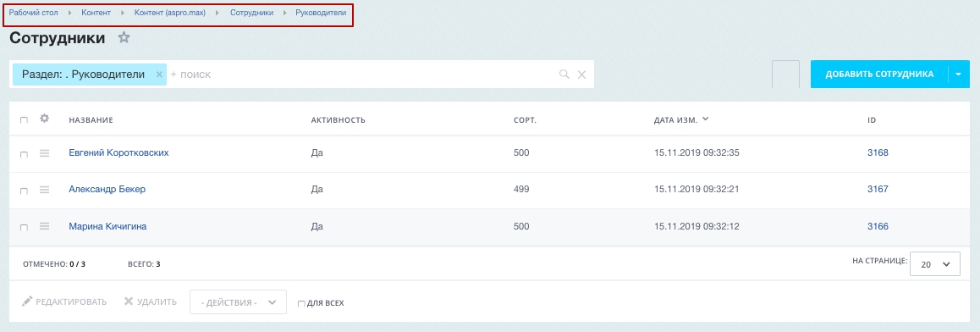Screen dimensions: 980x332
Task: Click the search magnifier icon
Action: [564, 75]
